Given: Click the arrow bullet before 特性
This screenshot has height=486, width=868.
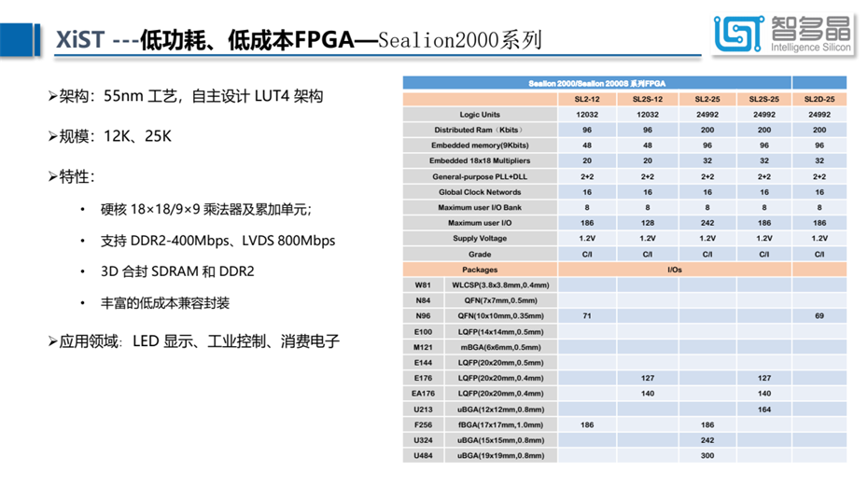Looking at the screenshot, I should point(52,176).
